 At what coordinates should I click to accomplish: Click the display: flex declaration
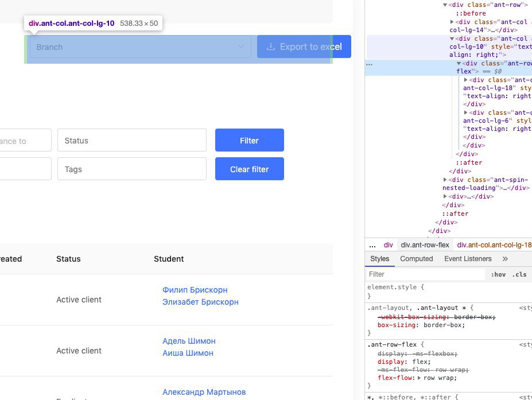click(x=404, y=362)
